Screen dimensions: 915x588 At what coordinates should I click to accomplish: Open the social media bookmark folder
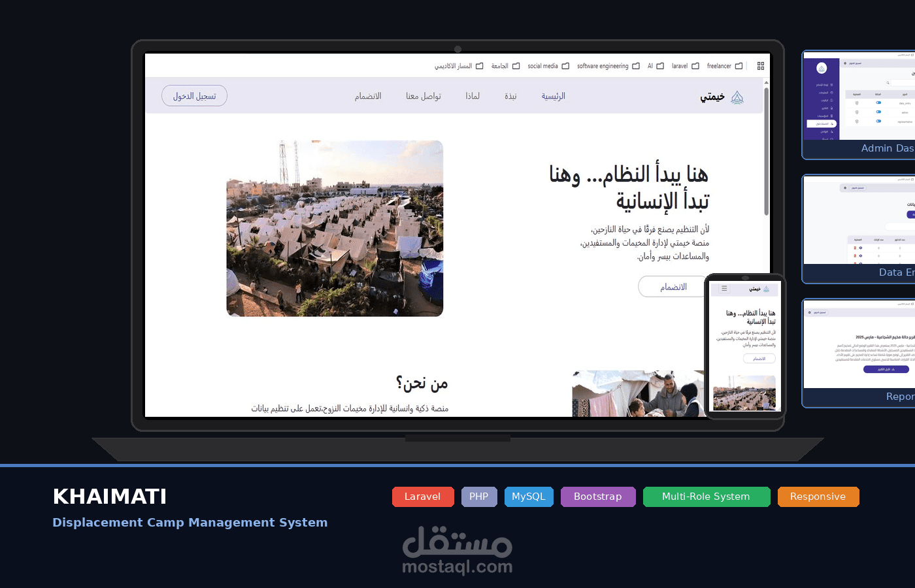click(548, 66)
